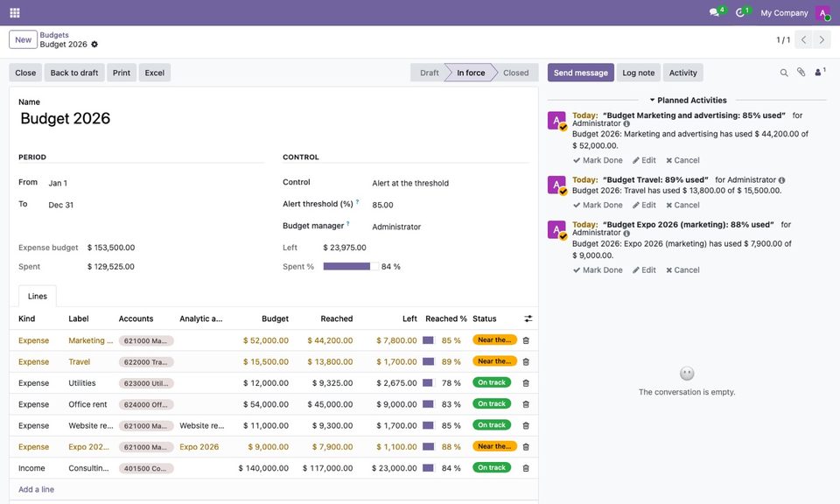The width and height of the screenshot is (840, 504).
Task: Delete the Office rent line
Action: [x=526, y=404]
